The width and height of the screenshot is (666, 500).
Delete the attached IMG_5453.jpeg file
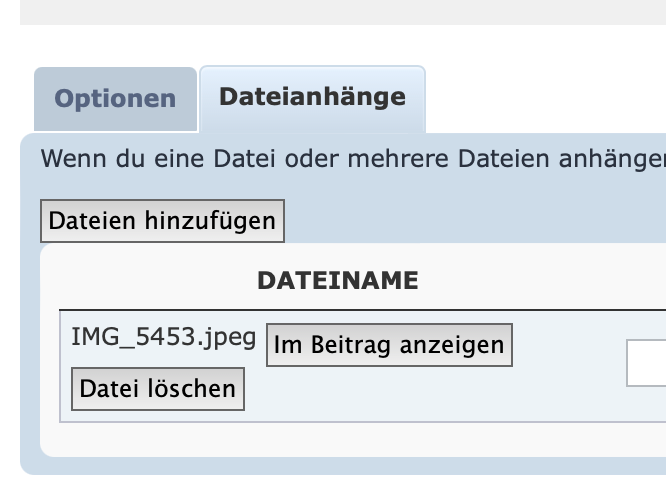pos(158,388)
